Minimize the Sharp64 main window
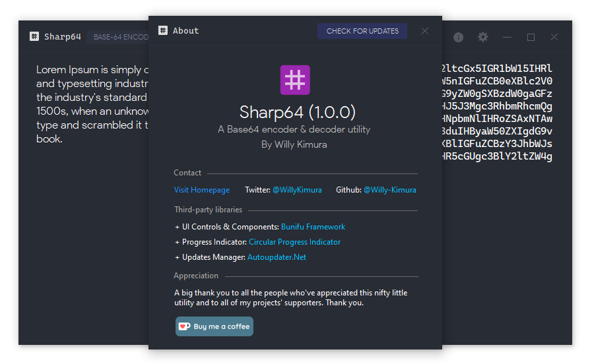The height and width of the screenshot is (364, 590). pyautogui.click(x=507, y=37)
